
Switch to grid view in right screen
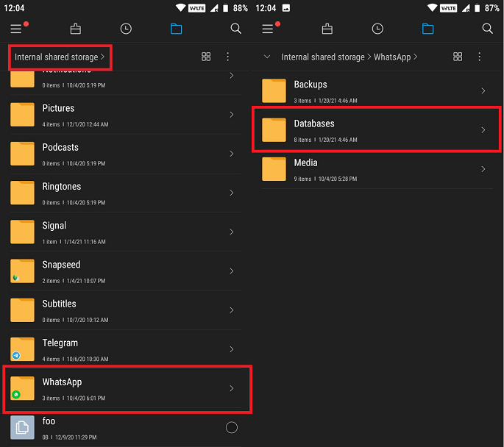[x=458, y=57]
